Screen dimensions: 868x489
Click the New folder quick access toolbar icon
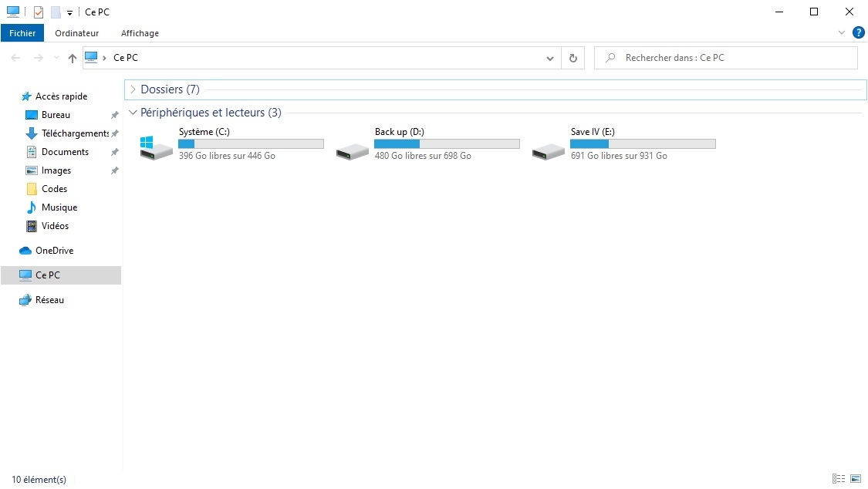56,12
